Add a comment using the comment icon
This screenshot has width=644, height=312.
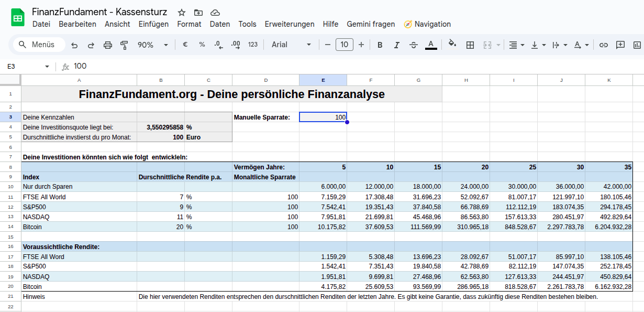point(620,45)
